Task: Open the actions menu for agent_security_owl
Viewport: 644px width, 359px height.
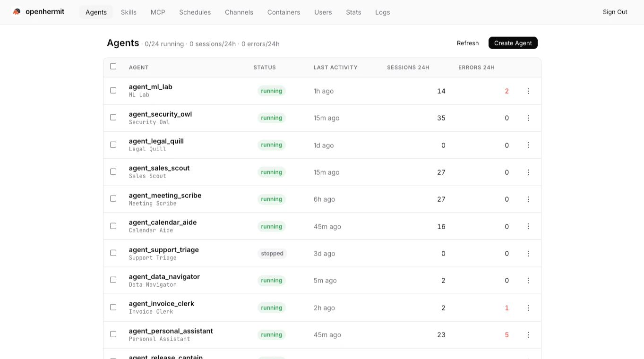Action: (528, 118)
